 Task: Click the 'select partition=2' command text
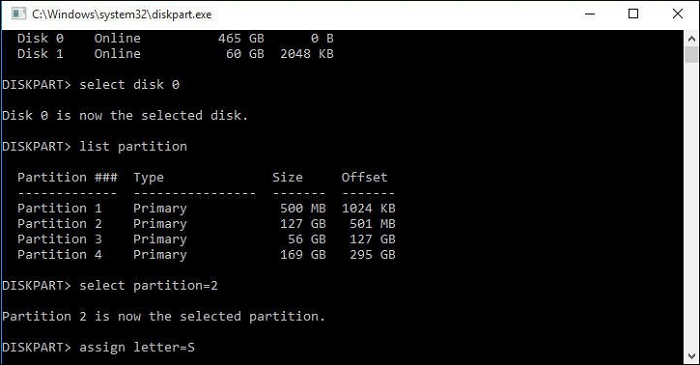click(x=149, y=285)
